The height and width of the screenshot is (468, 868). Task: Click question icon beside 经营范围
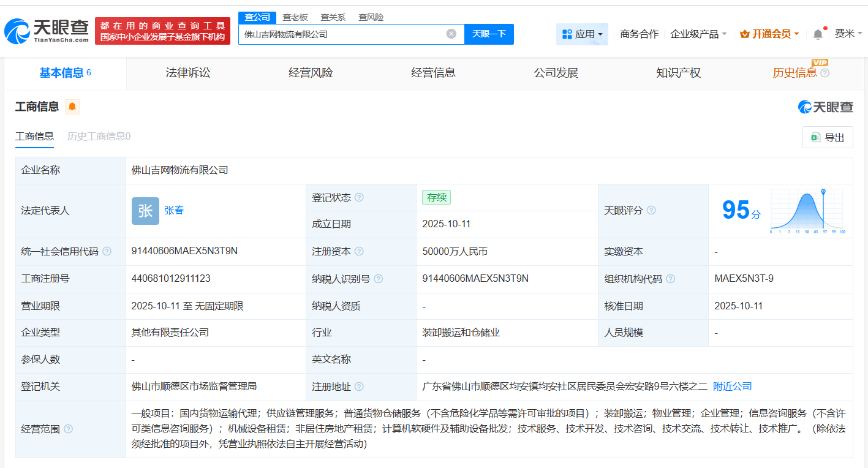(x=68, y=429)
